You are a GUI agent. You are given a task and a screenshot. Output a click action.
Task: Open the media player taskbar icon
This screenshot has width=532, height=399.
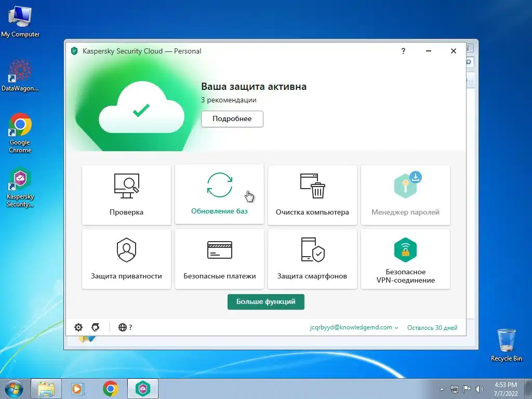(x=78, y=389)
